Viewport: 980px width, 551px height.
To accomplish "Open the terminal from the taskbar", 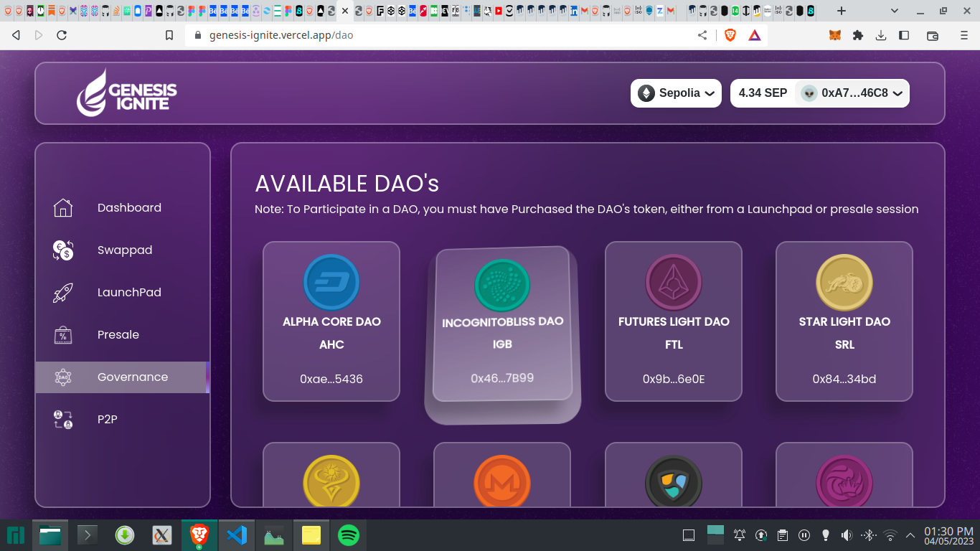I will tap(88, 534).
